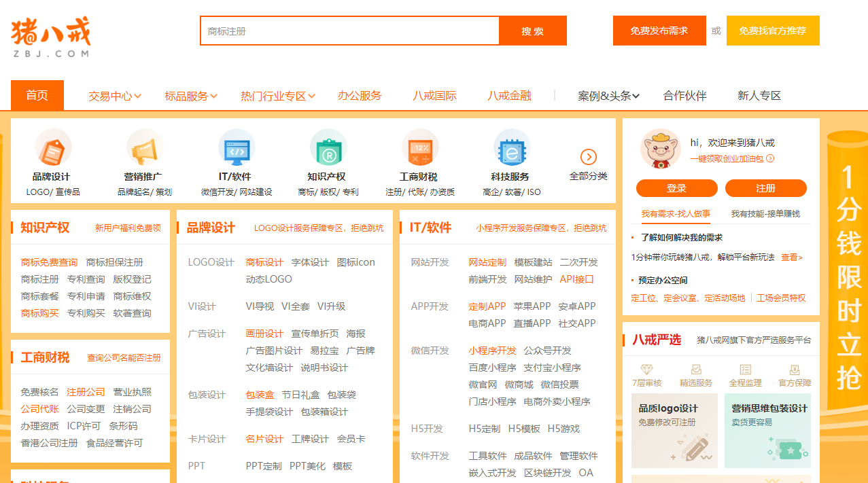Screen dimensions: 868x483
Task: Click the 科技服务 chip icon
Action: (512, 148)
